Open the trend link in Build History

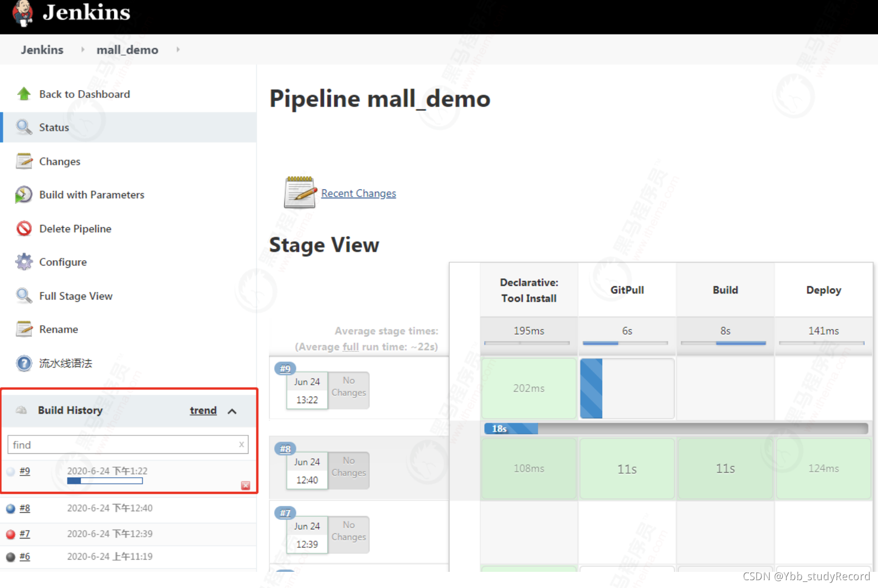click(203, 410)
